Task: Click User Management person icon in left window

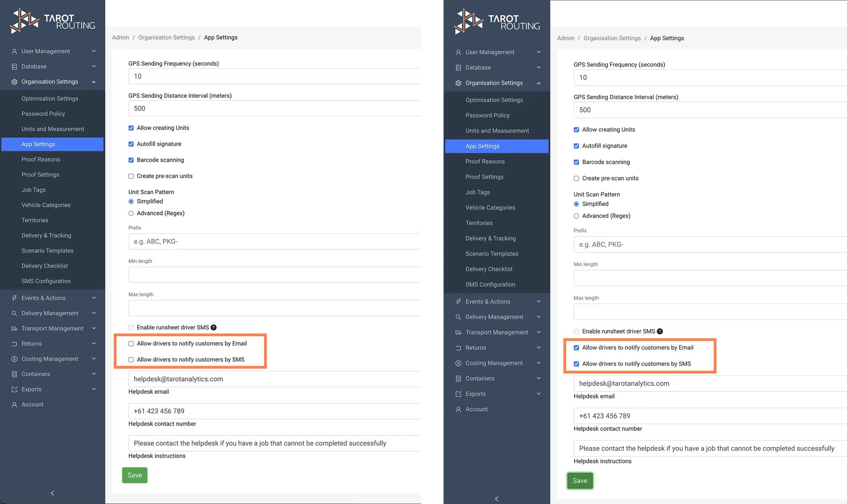Action: pyautogui.click(x=14, y=51)
